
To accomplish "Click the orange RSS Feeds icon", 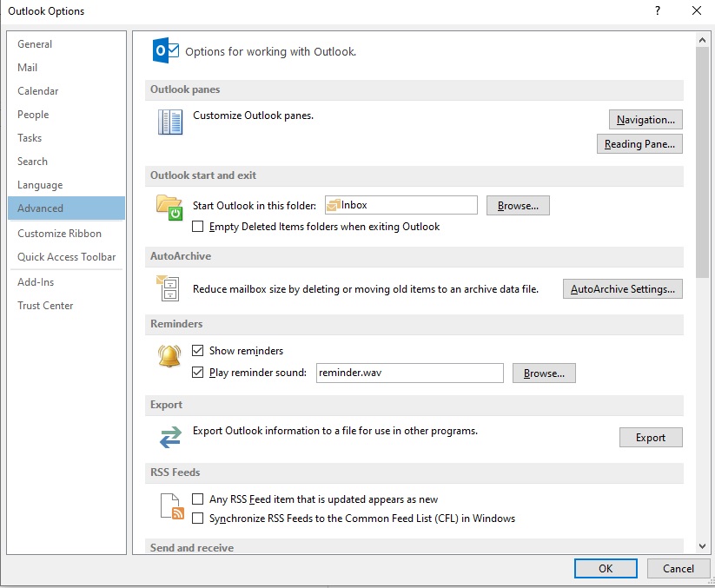I will tap(169, 506).
